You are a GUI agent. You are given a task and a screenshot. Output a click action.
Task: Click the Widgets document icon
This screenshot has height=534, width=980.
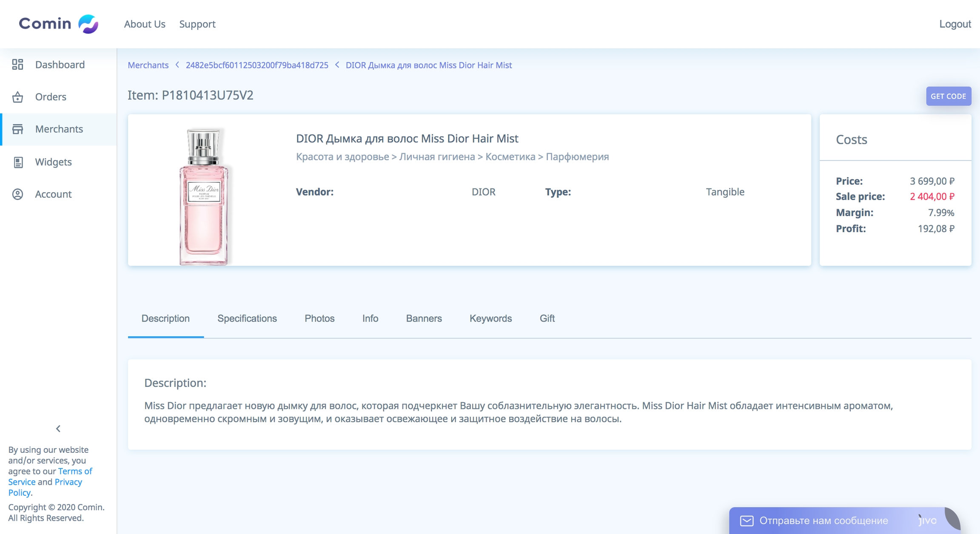[x=18, y=162]
